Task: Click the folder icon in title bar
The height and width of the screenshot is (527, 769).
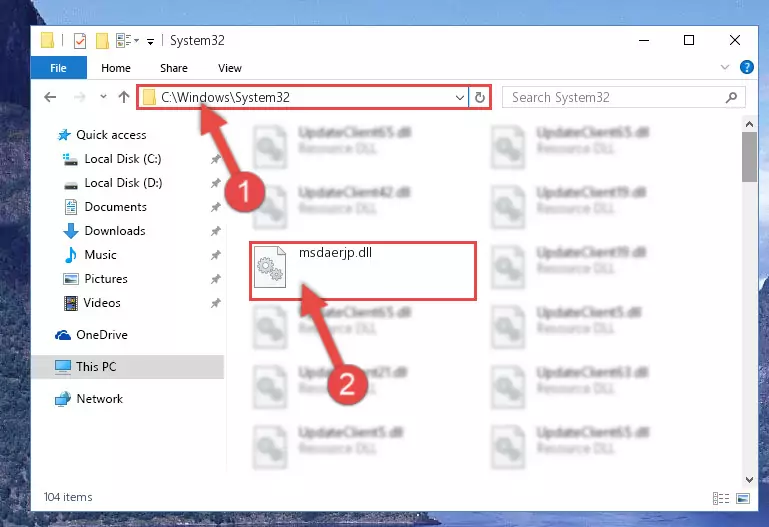Action: point(48,40)
